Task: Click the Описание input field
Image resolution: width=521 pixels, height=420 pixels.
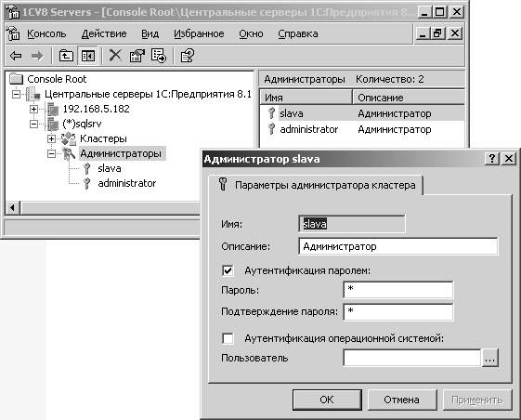Action: (398, 246)
